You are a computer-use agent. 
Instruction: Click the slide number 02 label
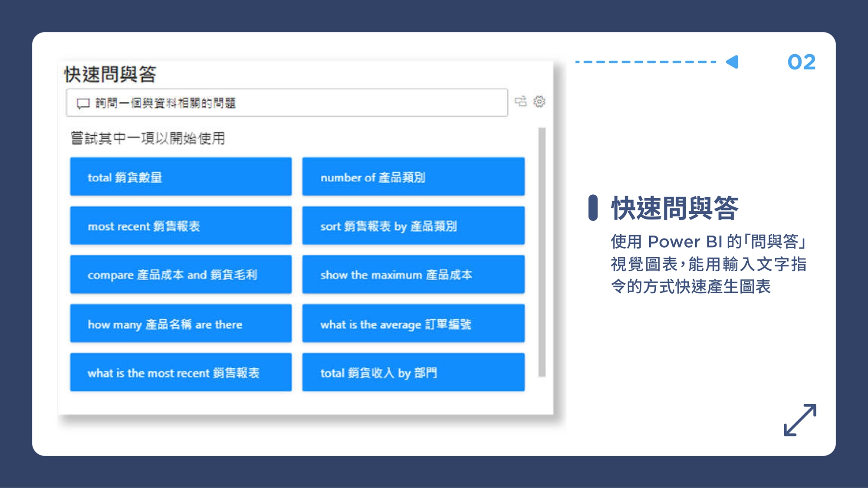(x=801, y=62)
